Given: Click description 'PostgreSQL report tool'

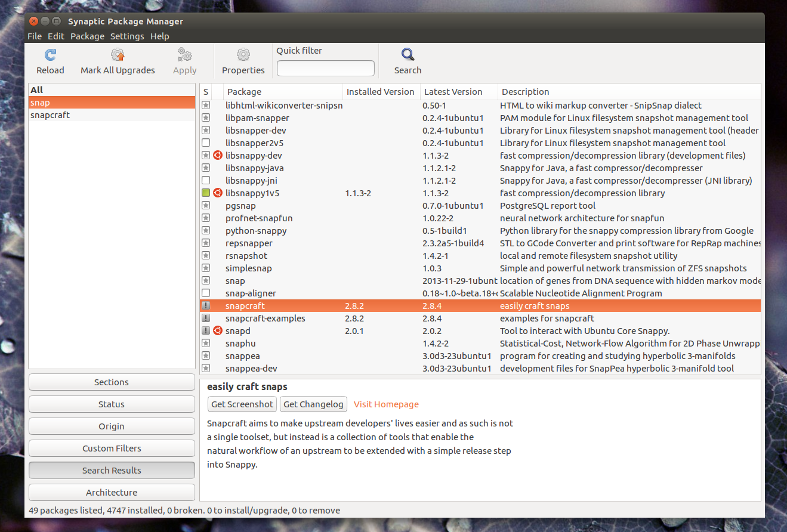Looking at the screenshot, I should click(548, 206).
